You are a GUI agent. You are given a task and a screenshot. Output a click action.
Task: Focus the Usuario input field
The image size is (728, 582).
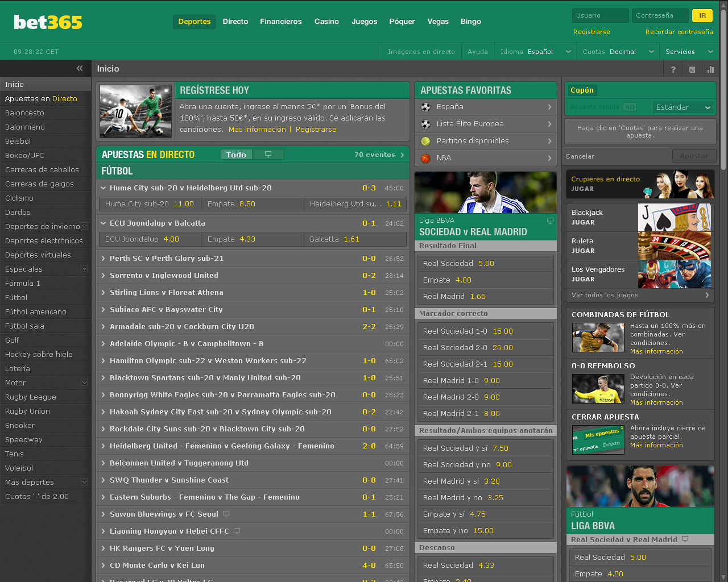point(601,16)
